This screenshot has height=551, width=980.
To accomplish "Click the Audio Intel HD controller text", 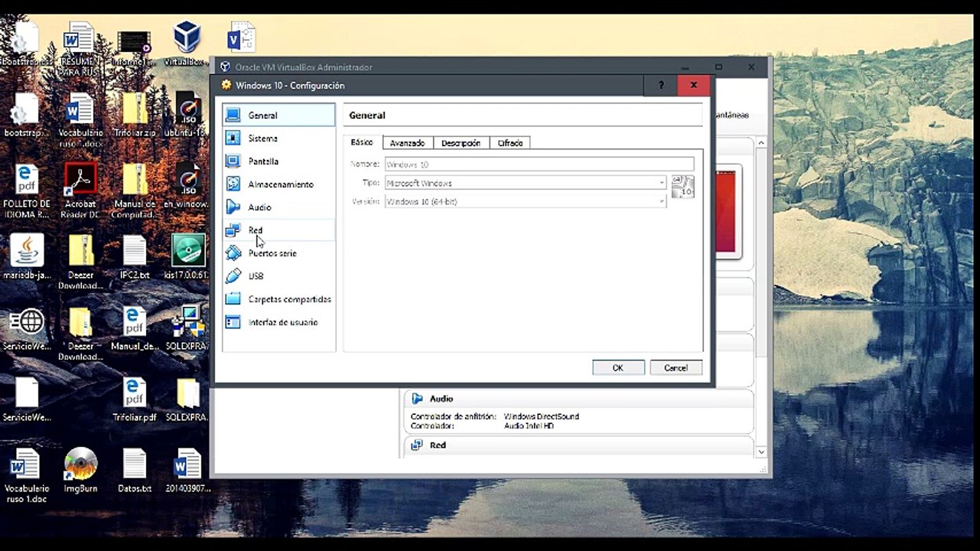I will point(529,425).
